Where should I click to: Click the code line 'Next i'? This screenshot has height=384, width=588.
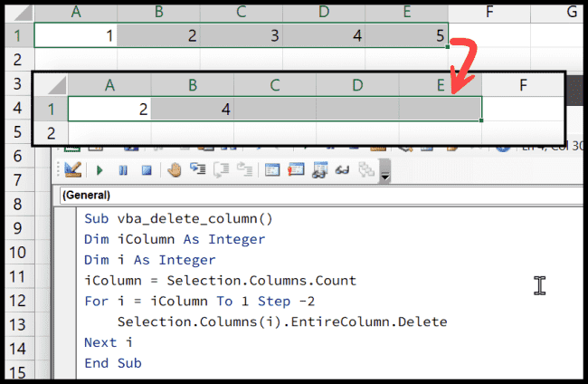pyautogui.click(x=100, y=342)
